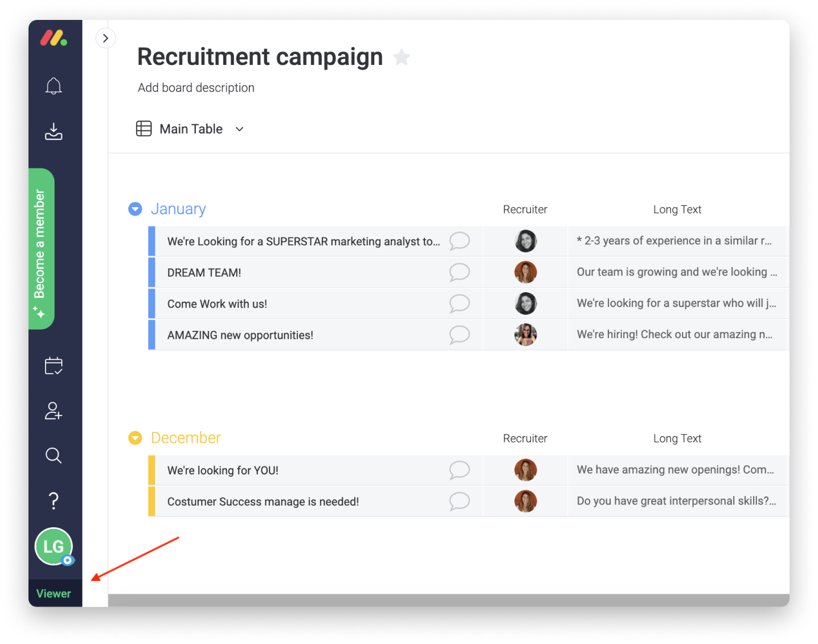Open Costumer Success manage is needed! item
Screen dimensions: 818x644
263,502
